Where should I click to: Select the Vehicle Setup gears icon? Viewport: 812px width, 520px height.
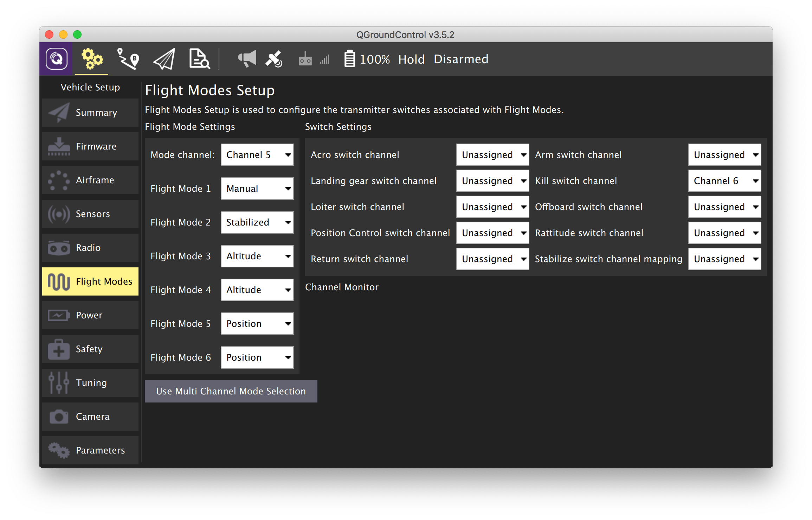[92, 59]
